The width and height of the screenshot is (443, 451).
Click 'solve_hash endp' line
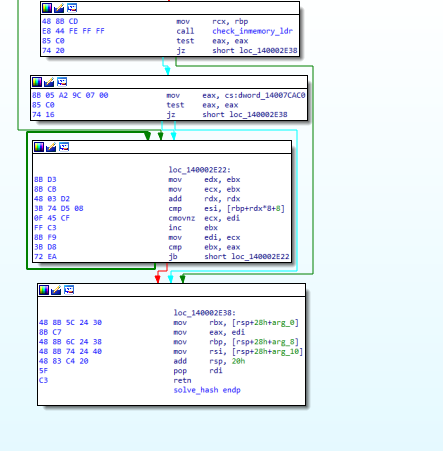207,390
